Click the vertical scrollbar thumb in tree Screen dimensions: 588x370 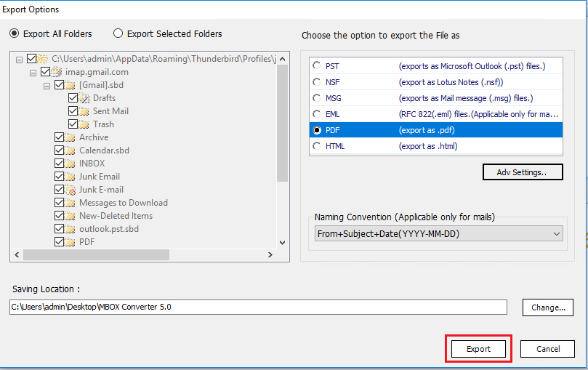pos(283,123)
